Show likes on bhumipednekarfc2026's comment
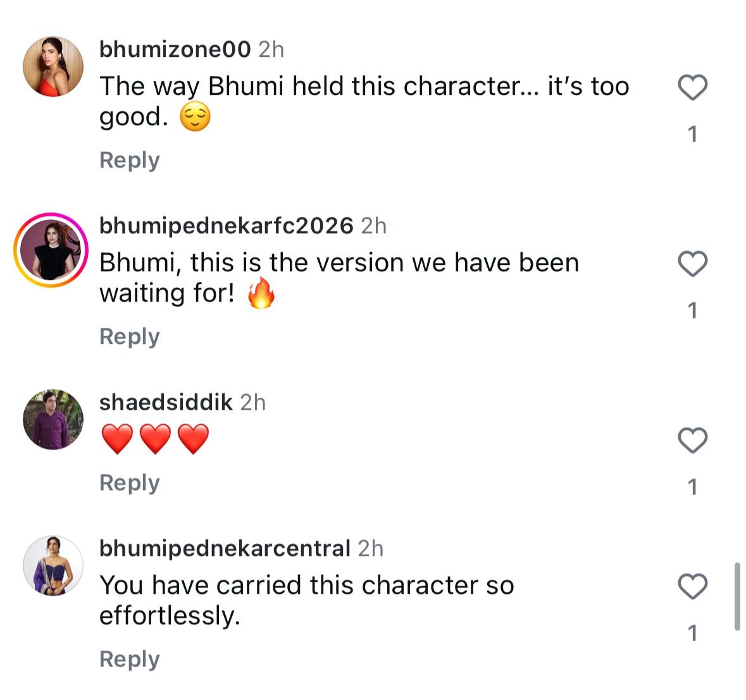 point(692,310)
